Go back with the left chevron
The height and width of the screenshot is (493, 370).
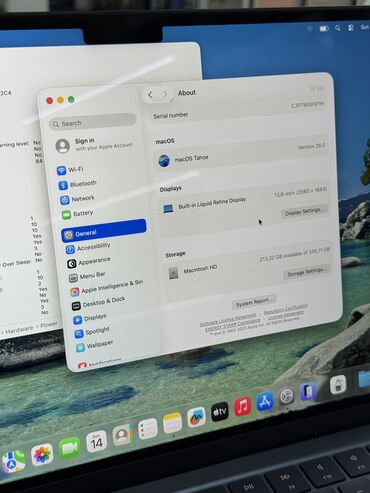tap(150, 95)
